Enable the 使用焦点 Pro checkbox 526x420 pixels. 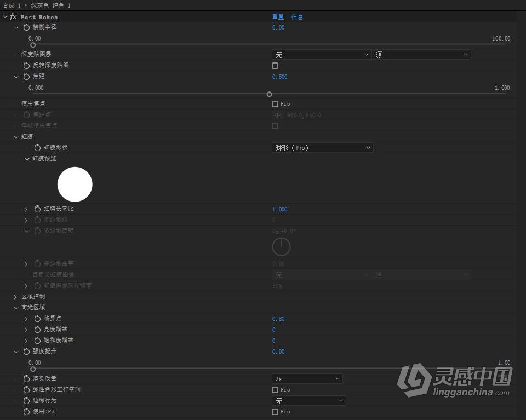click(275, 104)
